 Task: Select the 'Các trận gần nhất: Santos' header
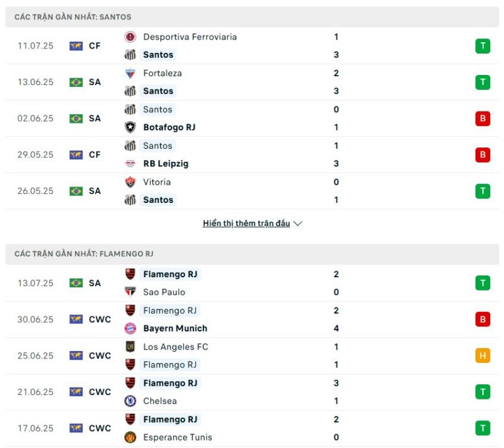tap(252, 17)
